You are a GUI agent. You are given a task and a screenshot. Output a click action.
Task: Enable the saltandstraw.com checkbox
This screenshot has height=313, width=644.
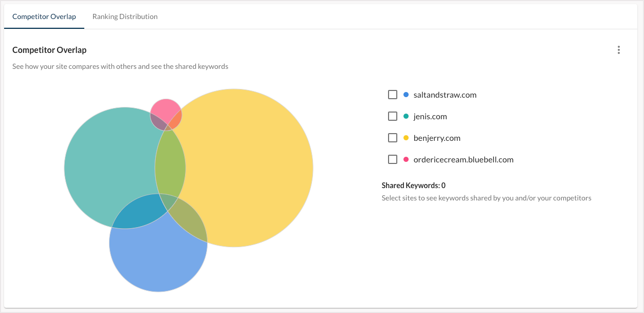[x=393, y=95]
